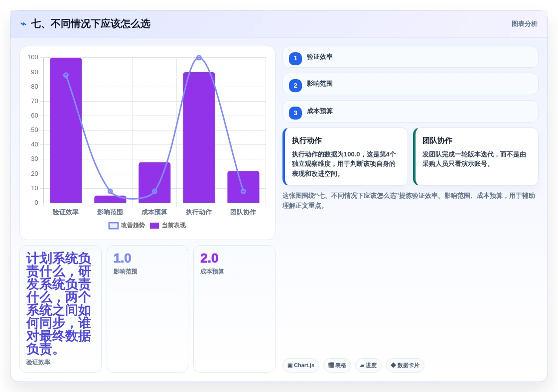Click the trend line point above 执行动作

(x=199, y=58)
